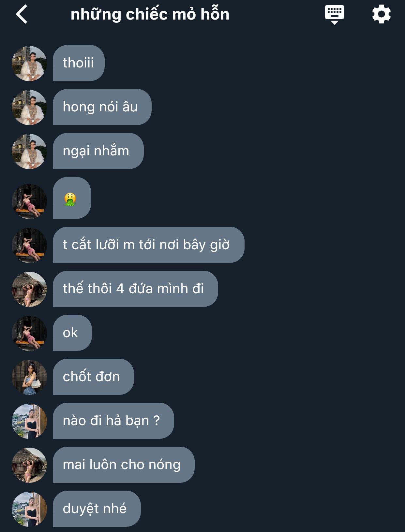Tap the 'hong nói âu' message bubble
The height and width of the screenshot is (532, 405).
[x=102, y=107]
